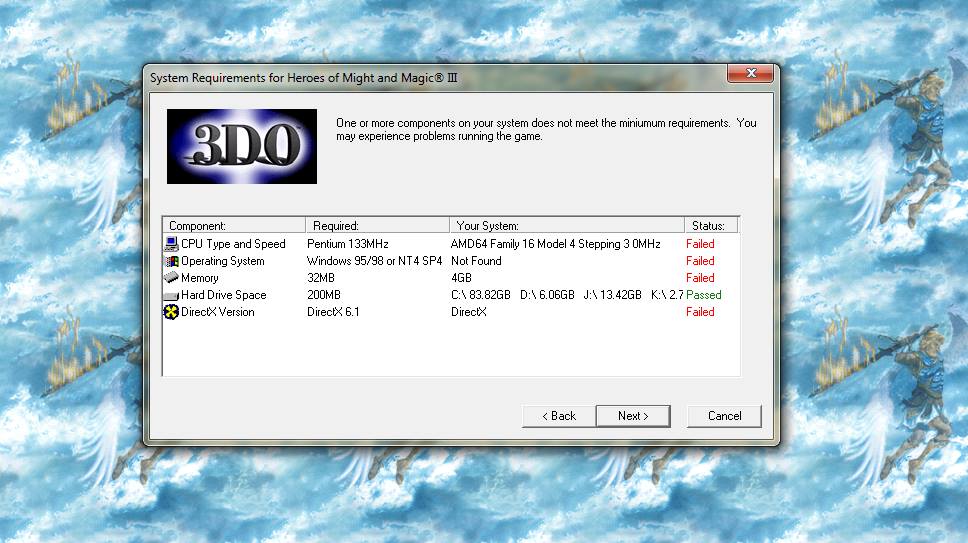Image resolution: width=968 pixels, height=543 pixels.
Task: Click the Pentium 133MHz required value
Action: pyautogui.click(x=348, y=244)
